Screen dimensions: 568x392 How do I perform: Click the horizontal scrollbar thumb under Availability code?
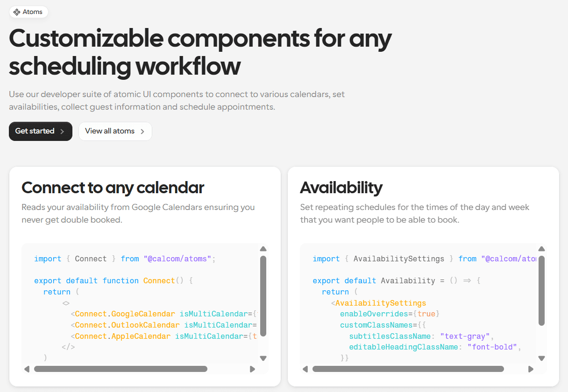point(408,369)
